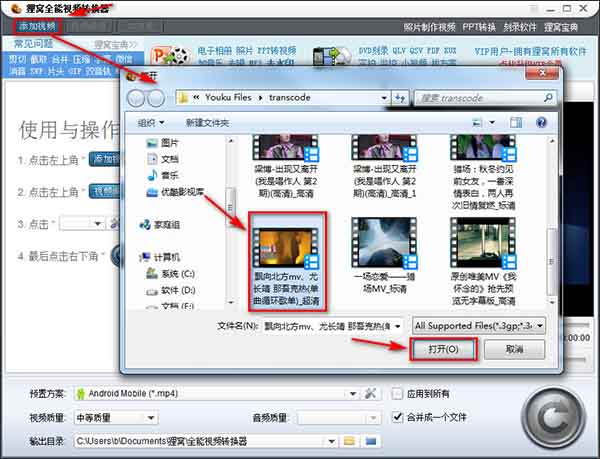Select 音乐 in the navigation pane

pyautogui.click(x=163, y=175)
